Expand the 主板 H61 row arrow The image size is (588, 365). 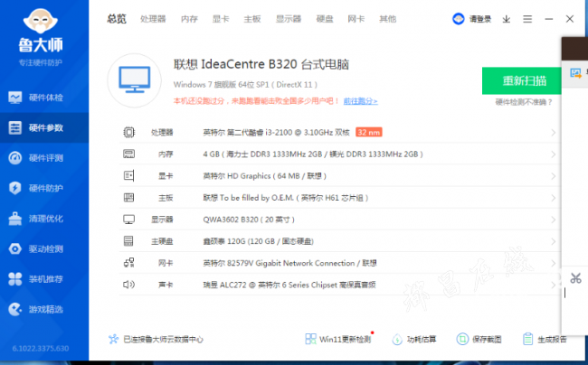[x=553, y=198]
